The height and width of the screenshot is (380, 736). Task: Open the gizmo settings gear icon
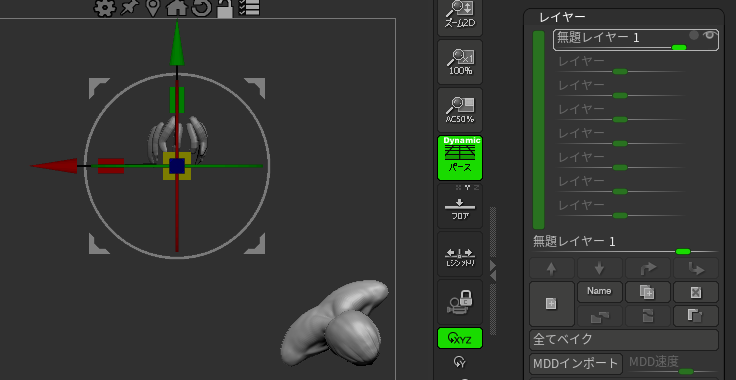pyautogui.click(x=104, y=8)
